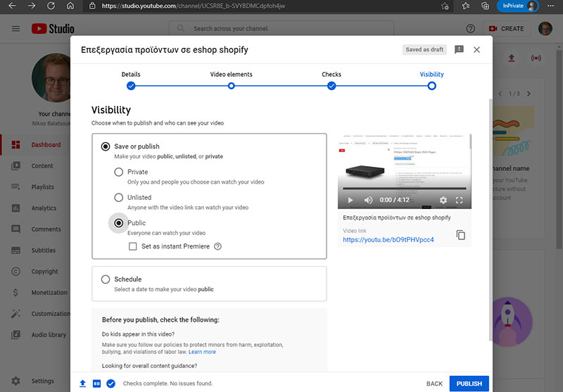The height and width of the screenshot is (392, 563).
Task: Choose the Unlisted visibility option
Action: [x=118, y=198]
